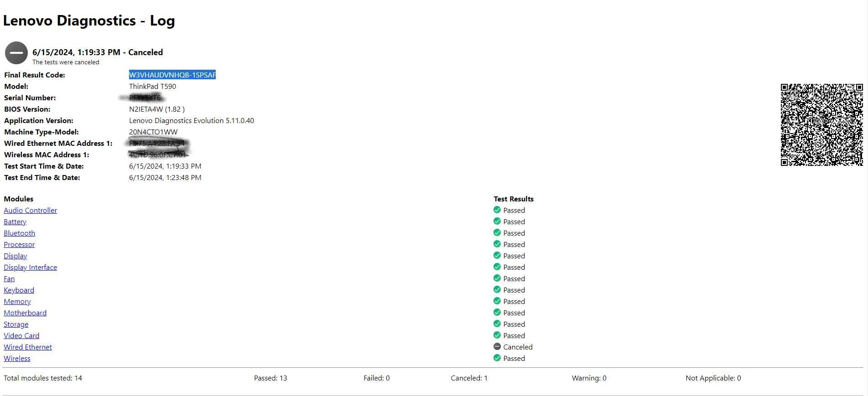The height and width of the screenshot is (396, 868).
Task: Click the green check icon for Audio Controller
Action: tap(497, 210)
